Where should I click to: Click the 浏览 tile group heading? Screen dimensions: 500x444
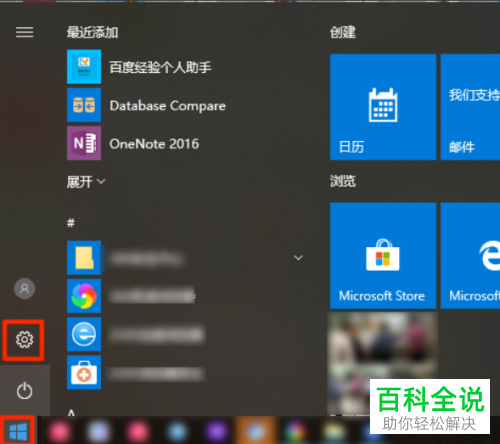pyautogui.click(x=343, y=181)
